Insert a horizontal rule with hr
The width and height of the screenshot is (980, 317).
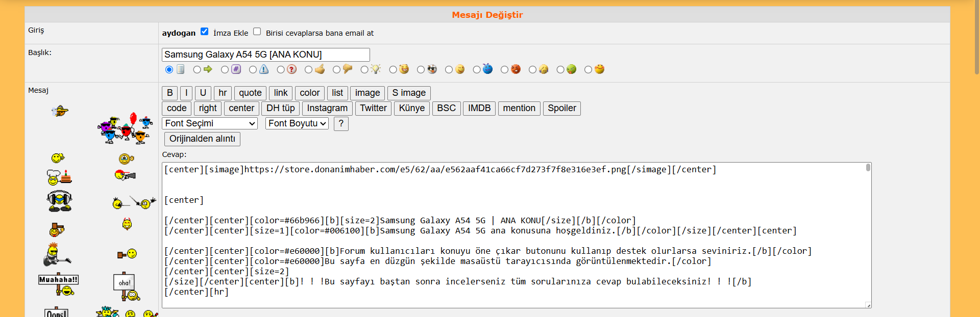pyautogui.click(x=223, y=93)
